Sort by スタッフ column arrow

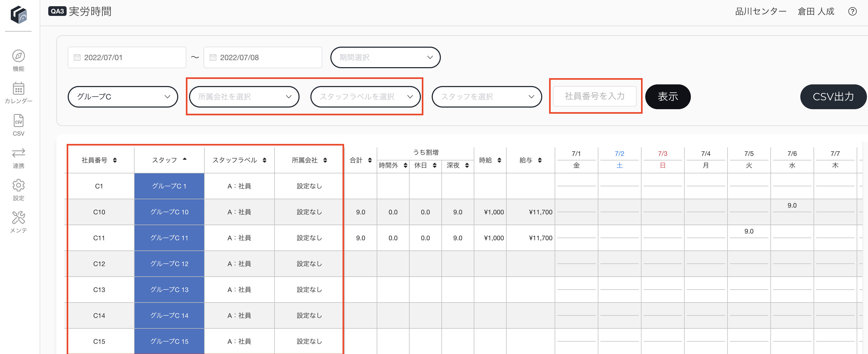(185, 159)
